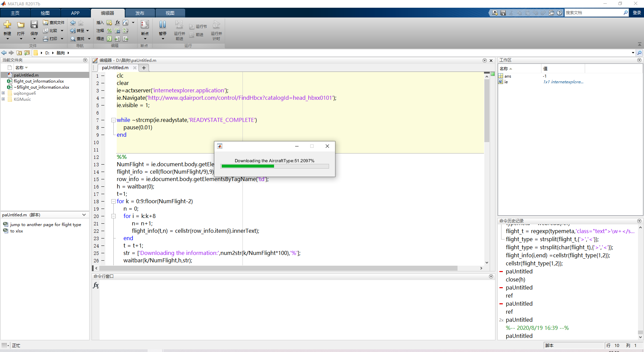Toggle breakpoint dash on line 4
644x352 pixels.
[x=103, y=98]
